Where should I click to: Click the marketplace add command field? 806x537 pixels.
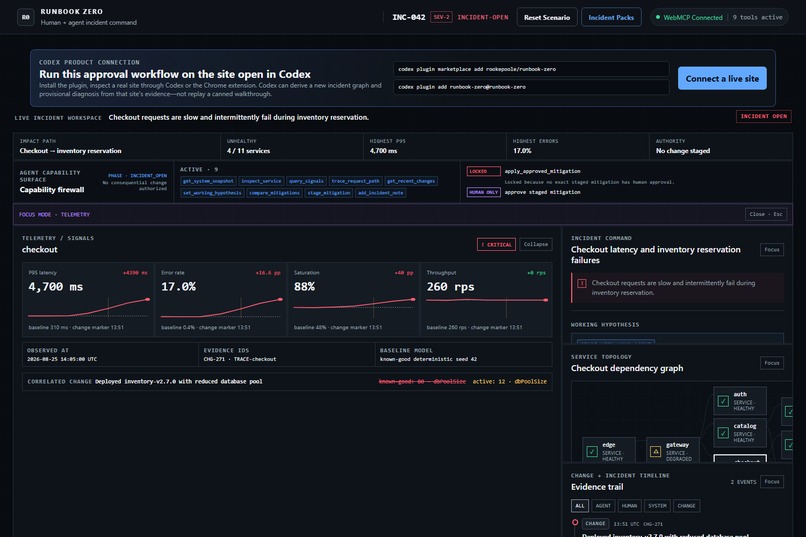(x=531, y=69)
